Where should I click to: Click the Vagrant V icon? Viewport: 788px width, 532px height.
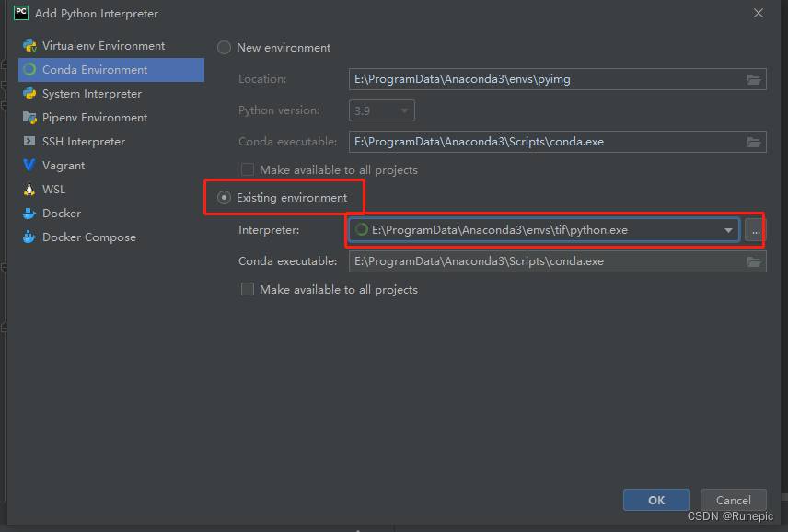(x=29, y=165)
